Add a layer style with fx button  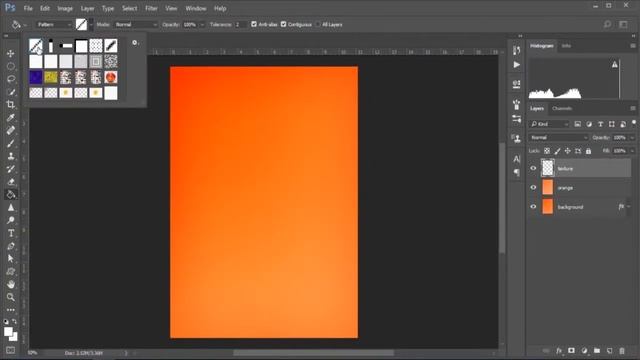pos(559,351)
